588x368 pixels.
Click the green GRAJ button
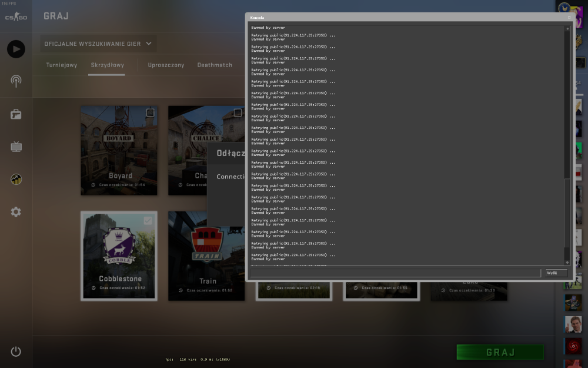tap(500, 352)
